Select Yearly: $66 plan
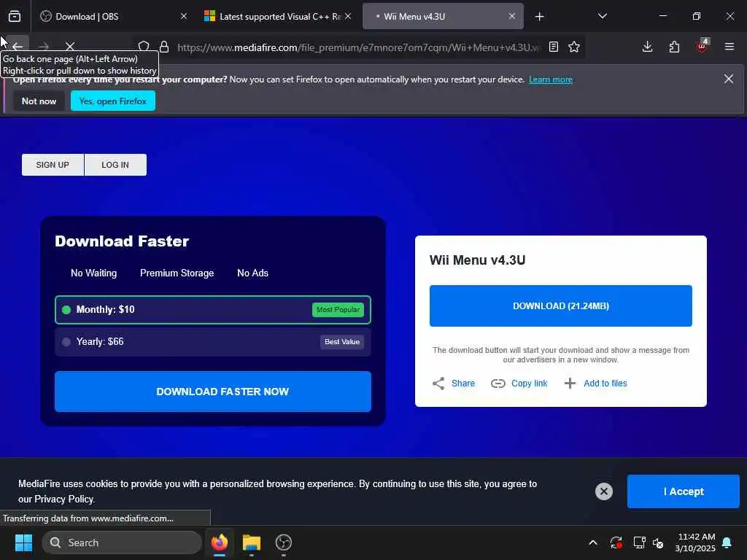Viewport: 747px width, 560px height. tap(213, 342)
